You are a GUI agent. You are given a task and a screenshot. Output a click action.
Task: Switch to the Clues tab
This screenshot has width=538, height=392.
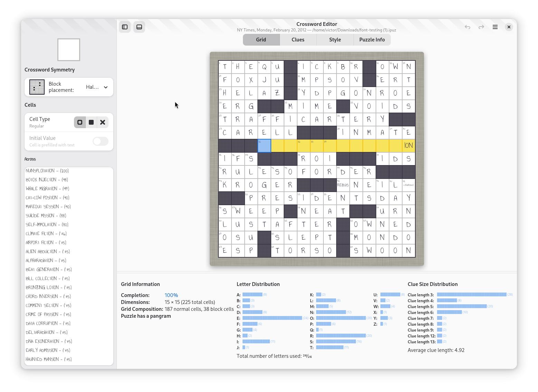pos(298,39)
